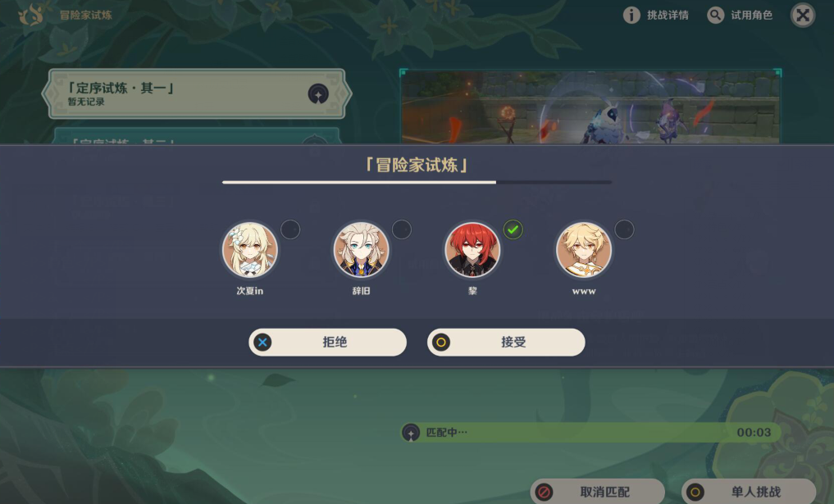The height and width of the screenshot is (504, 834).
Task: Select 辞旧's Albedo avatar
Action: [x=361, y=250]
